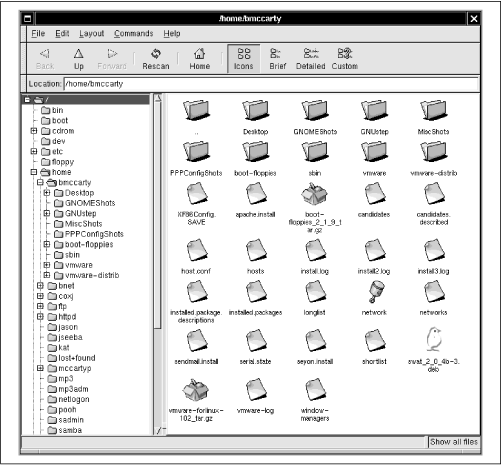The image size is (502, 466).
Task: Select the GNOMEShots folder icon in file pane
Action: 315,110
